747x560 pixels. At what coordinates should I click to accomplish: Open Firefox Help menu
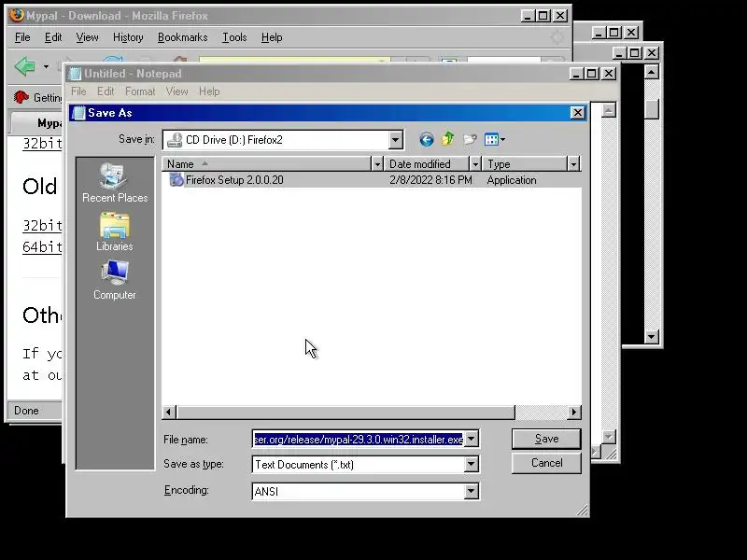click(272, 37)
